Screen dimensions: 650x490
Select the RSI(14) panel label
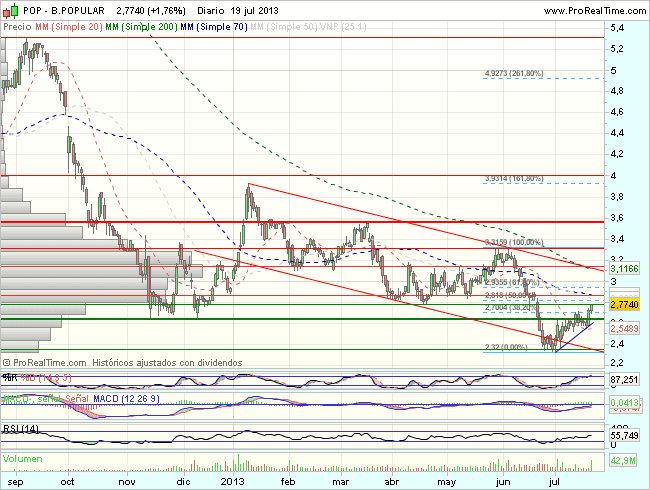pyautogui.click(x=20, y=429)
